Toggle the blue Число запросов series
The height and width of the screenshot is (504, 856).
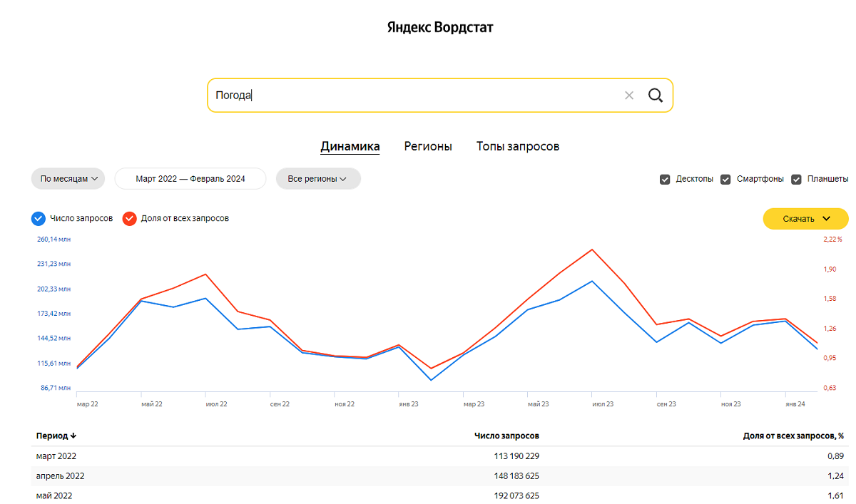tap(39, 218)
